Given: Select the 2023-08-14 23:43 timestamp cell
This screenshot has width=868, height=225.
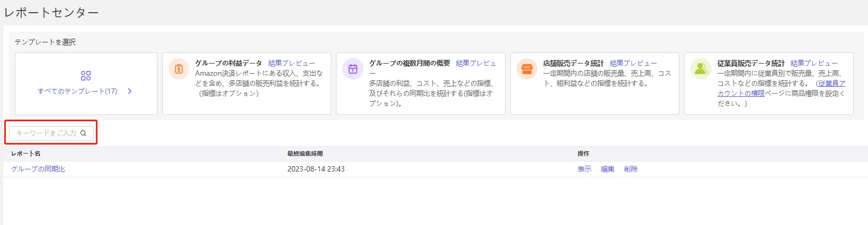Looking at the screenshot, I should (316, 169).
